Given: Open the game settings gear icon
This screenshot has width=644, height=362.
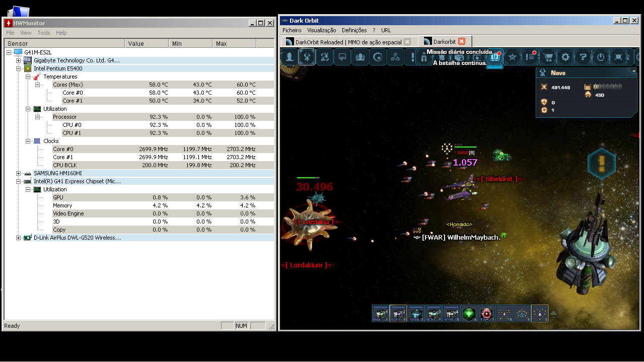Looking at the screenshot, I should [x=565, y=57].
